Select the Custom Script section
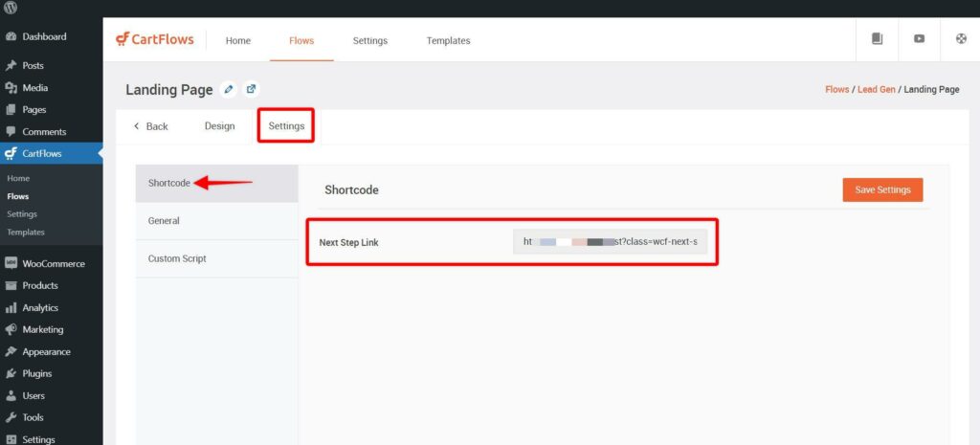980x445 pixels. click(217, 258)
